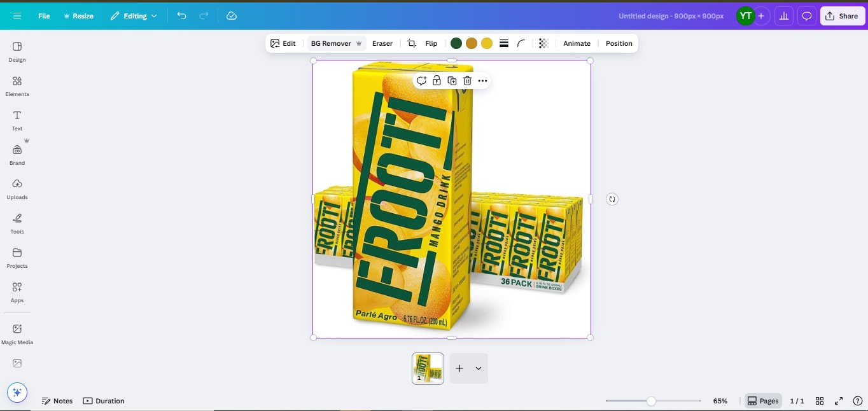Open the Elements panel
Viewport: 868px width, 411px height.
point(17,86)
